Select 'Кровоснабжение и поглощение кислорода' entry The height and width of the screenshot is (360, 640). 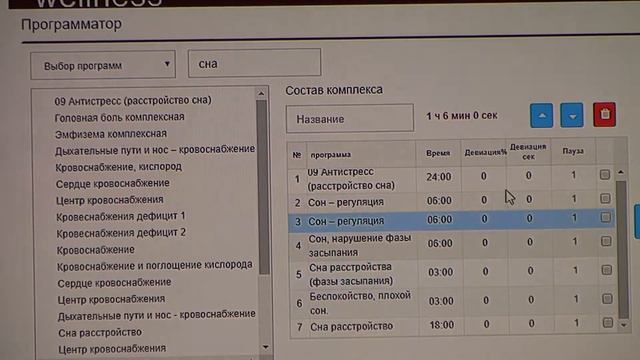pyautogui.click(x=155, y=266)
